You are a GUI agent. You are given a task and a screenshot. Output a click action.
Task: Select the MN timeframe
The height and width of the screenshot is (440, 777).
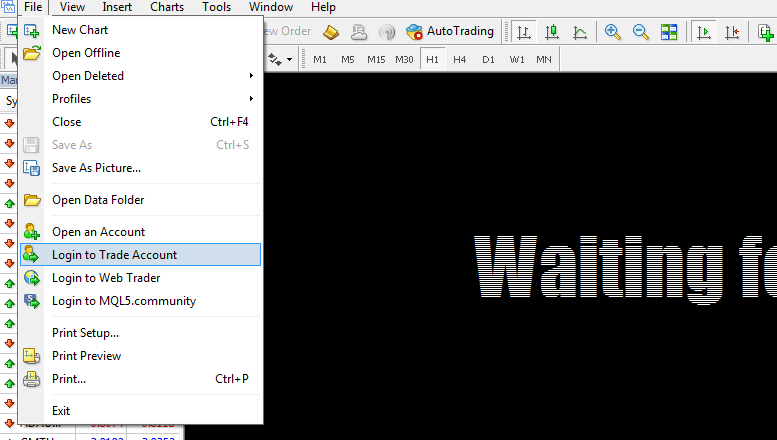pyautogui.click(x=544, y=59)
